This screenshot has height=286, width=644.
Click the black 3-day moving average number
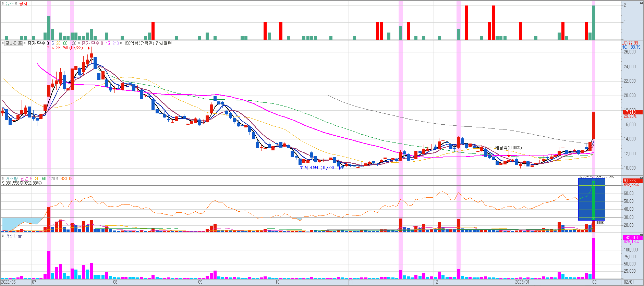(48, 43)
